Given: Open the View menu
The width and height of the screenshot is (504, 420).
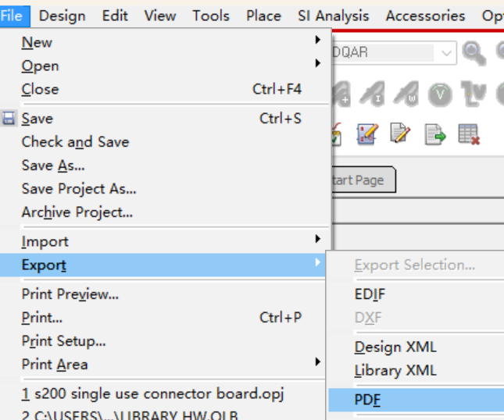Looking at the screenshot, I should pos(160,16).
